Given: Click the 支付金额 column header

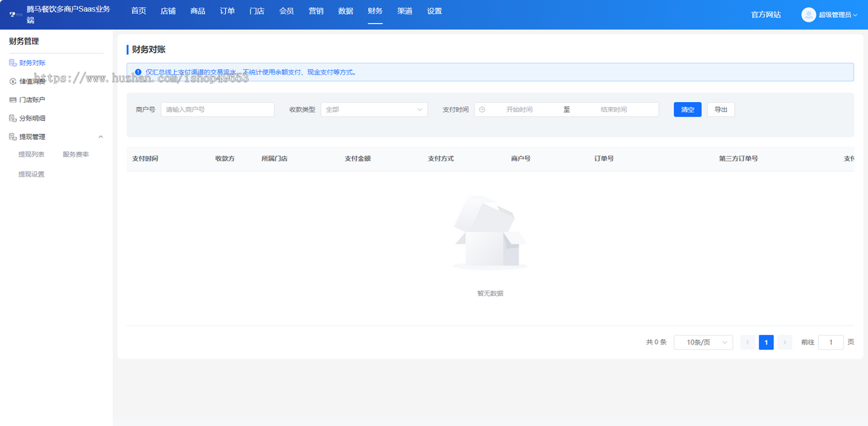Looking at the screenshot, I should pyautogui.click(x=358, y=158).
